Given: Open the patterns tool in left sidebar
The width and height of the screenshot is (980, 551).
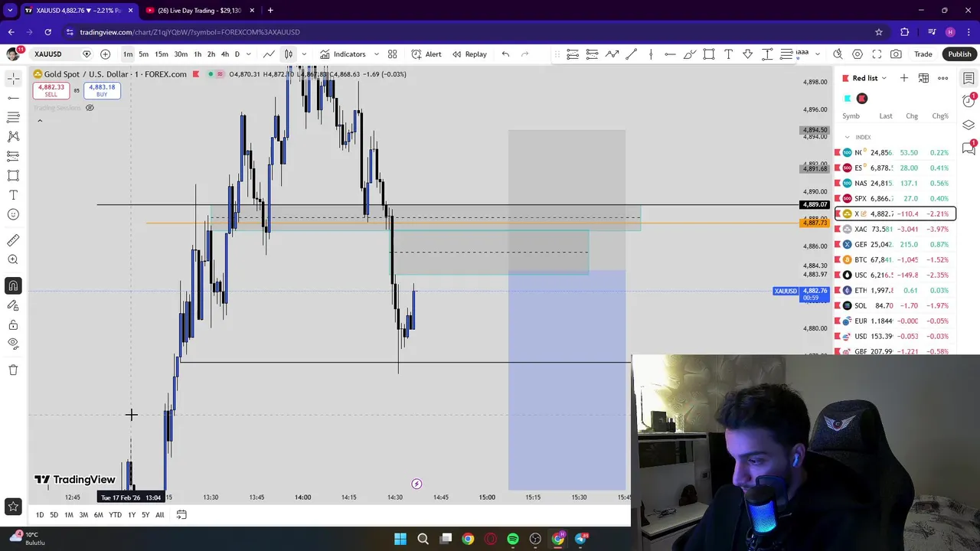Looking at the screenshot, I should pos(13,136).
